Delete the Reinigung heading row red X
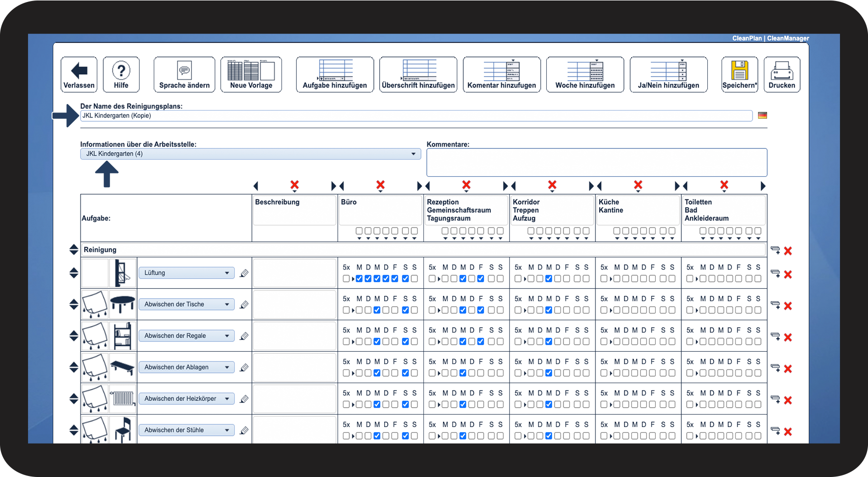868x477 pixels. [x=788, y=251]
